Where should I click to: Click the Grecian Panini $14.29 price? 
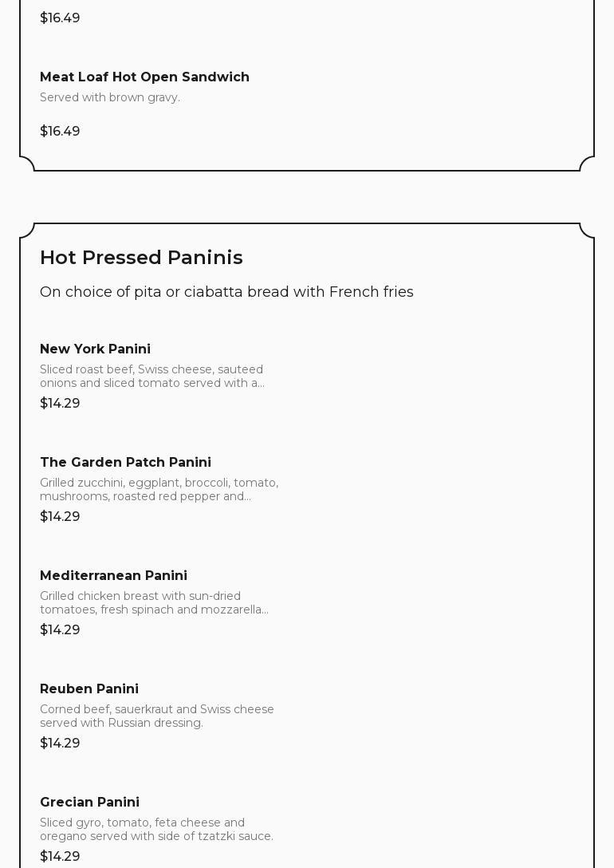[60, 857]
